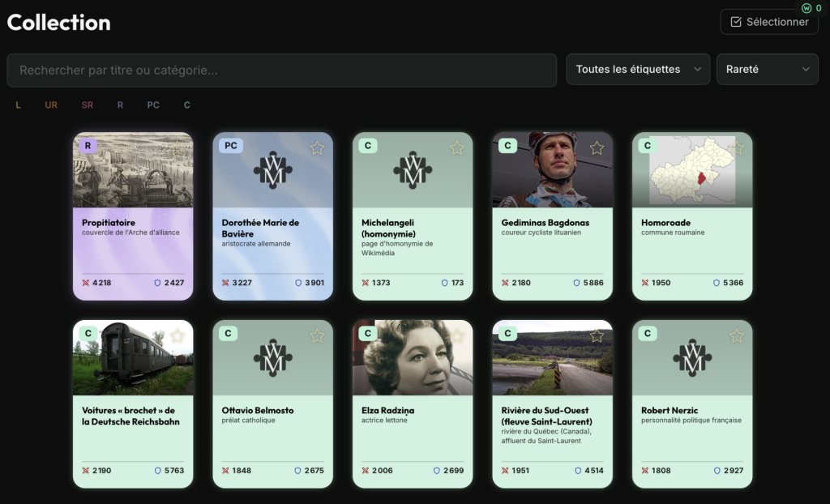
Task: Click the Robert Nerzic title text
Action: click(670, 410)
